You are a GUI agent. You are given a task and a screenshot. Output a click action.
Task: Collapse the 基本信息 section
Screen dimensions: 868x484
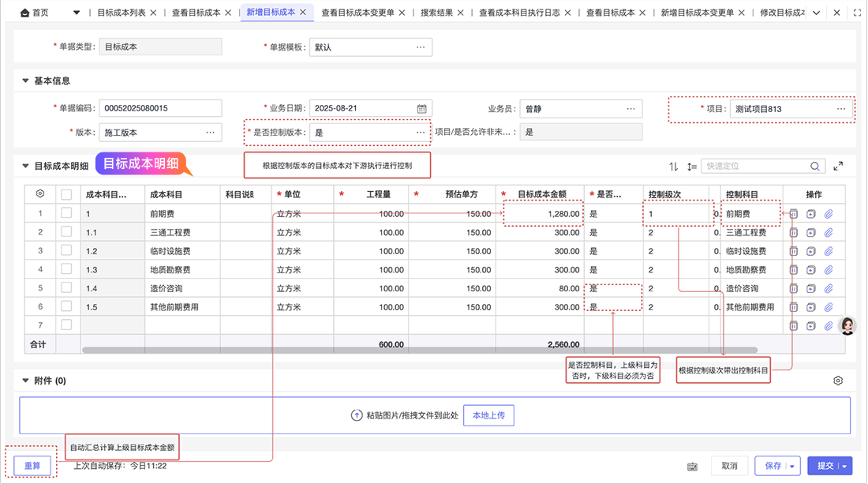[x=25, y=81]
